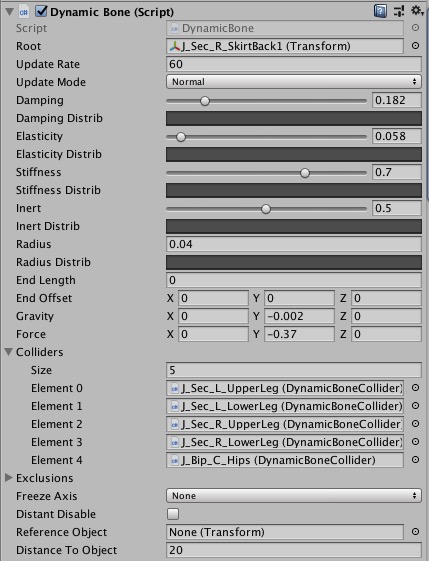The height and width of the screenshot is (561, 429).
Task: Click the Damping property label
Action: coord(40,100)
